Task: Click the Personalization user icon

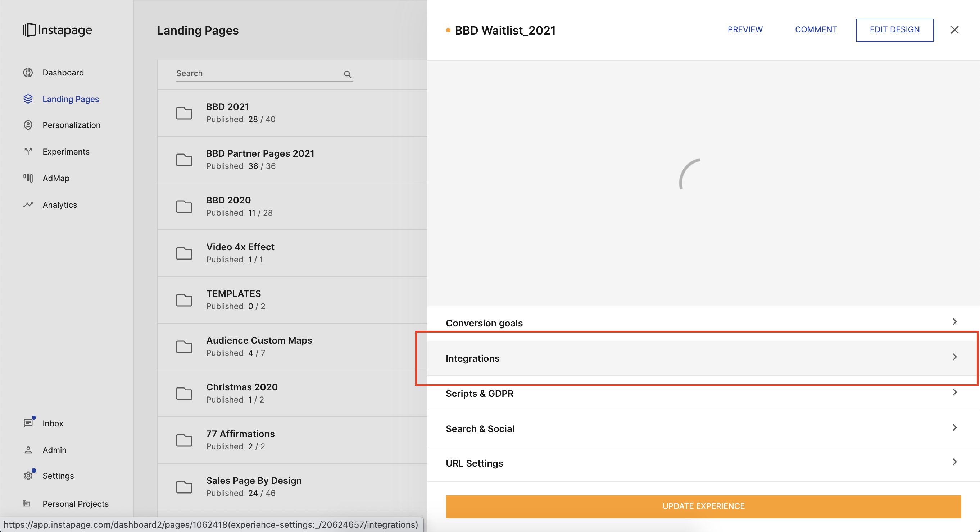Action: pos(28,125)
